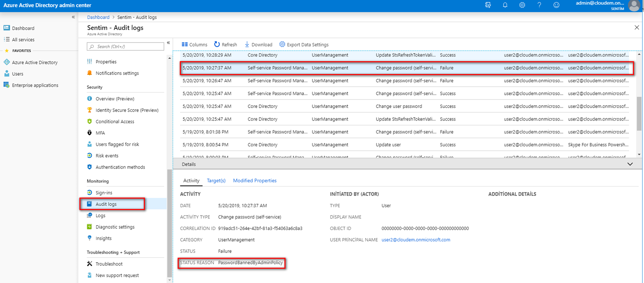Open Sign-ins under Monitoring
Screen dimensions: 644x283
(x=104, y=193)
